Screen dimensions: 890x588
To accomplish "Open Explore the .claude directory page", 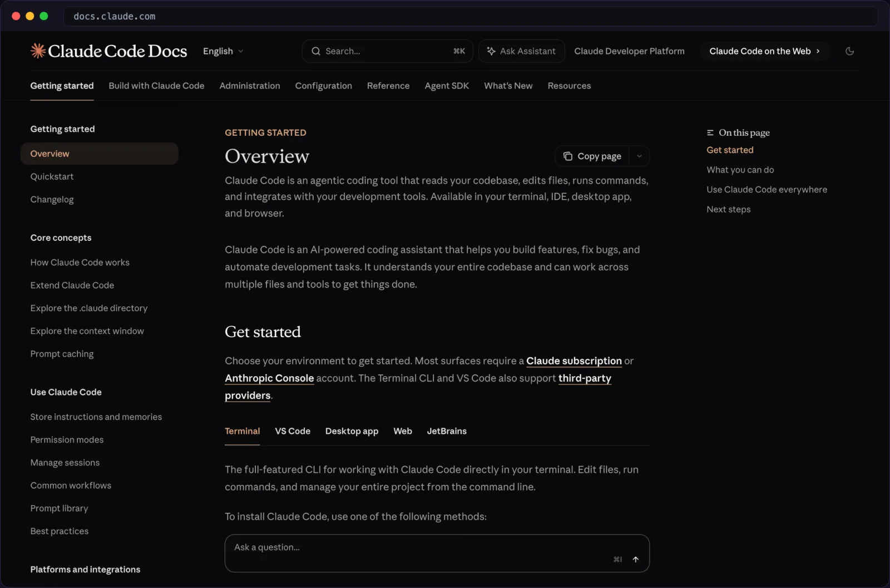I will [x=88, y=308].
